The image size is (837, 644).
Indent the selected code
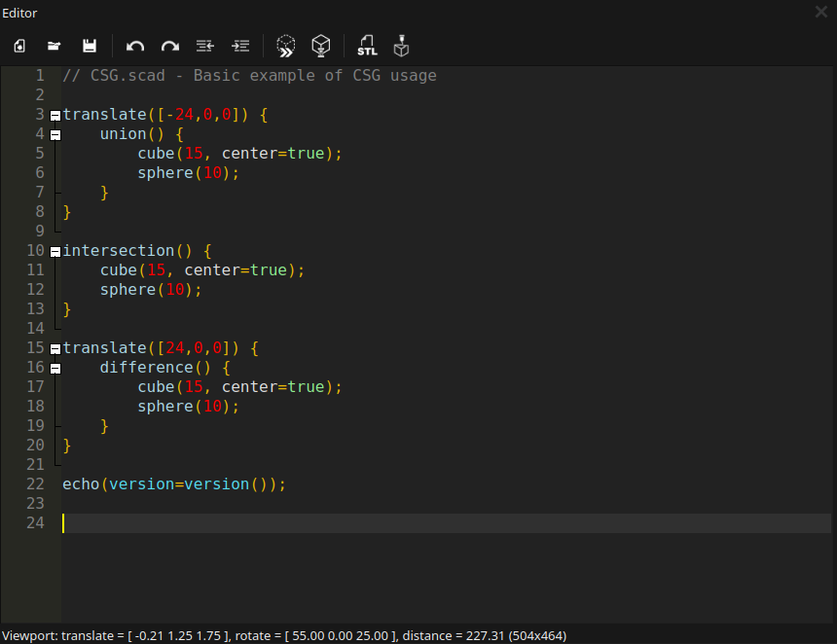[x=240, y=46]
